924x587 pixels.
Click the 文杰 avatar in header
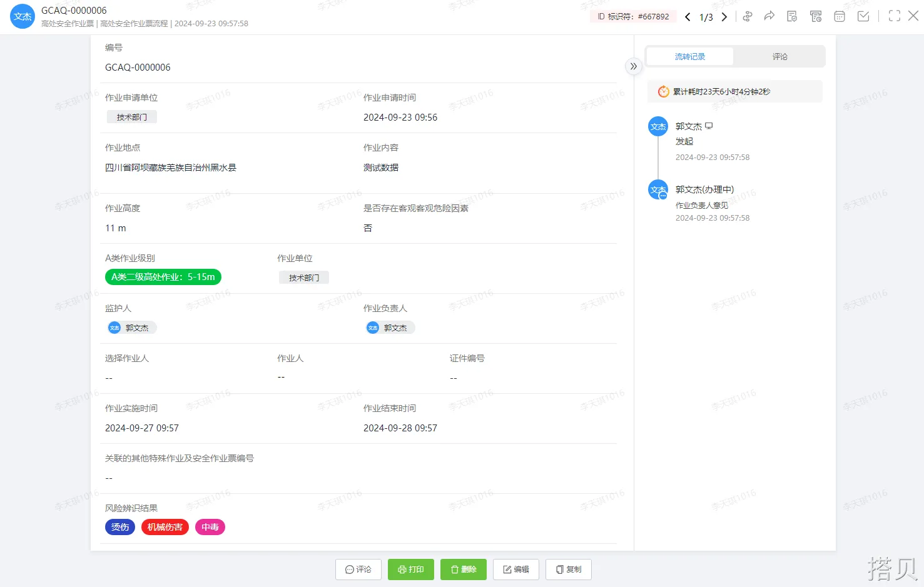click(x=23, y=17)
